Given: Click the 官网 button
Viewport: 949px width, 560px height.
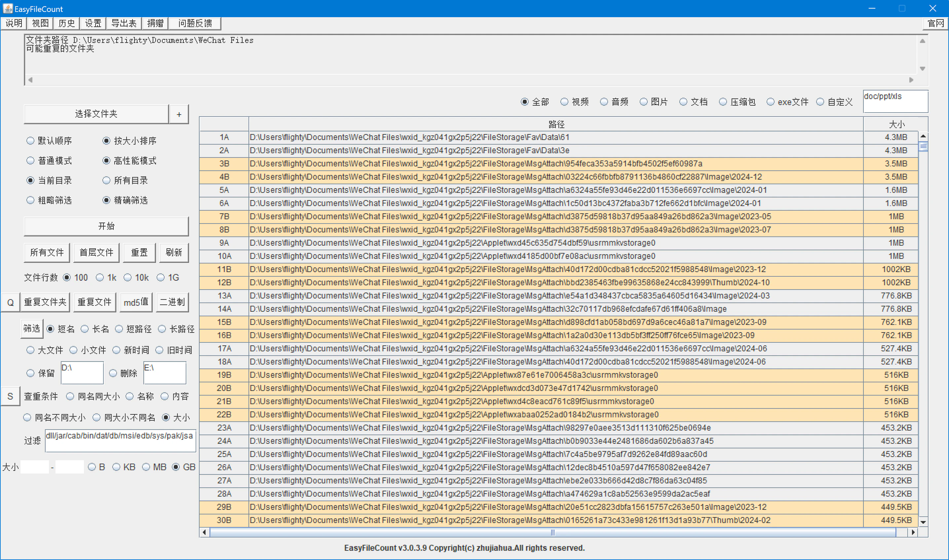Looking at the screenshot, I should pyautogui.click(x=935, y=23).
